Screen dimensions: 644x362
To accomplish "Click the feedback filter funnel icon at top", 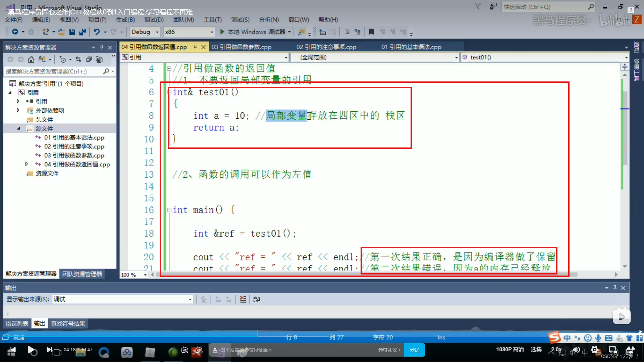I will (478, 6).
